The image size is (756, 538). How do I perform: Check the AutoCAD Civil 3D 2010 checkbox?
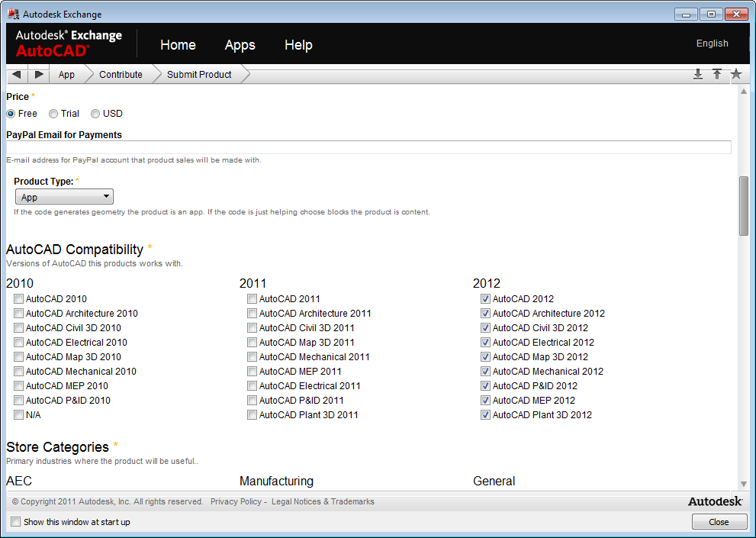[19, 328]
